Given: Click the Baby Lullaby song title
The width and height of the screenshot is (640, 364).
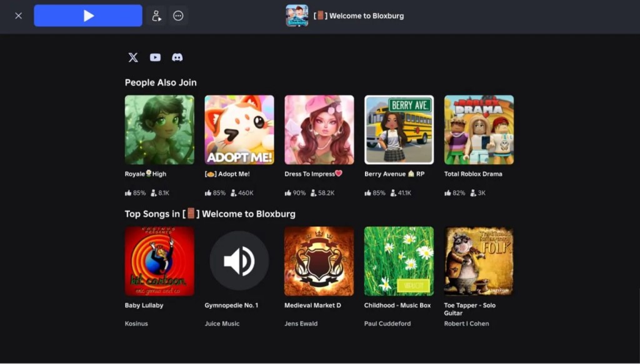Looking at the screenshot, I should tap(144, 305).
